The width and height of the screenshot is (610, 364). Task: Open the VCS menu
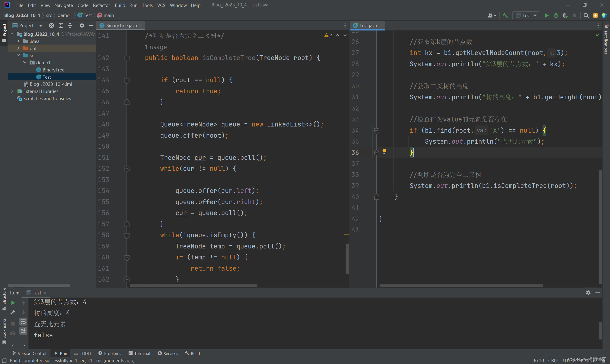(x=160, y=5)
